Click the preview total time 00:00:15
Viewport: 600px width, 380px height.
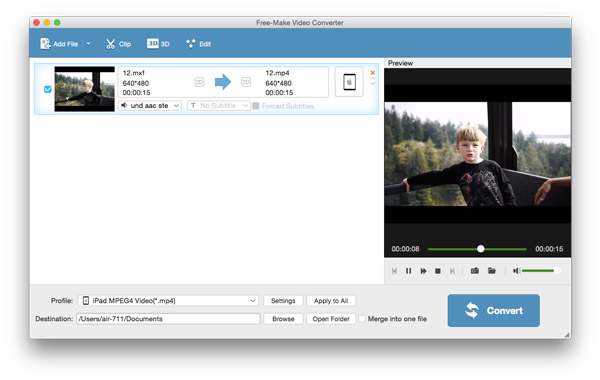(x=549, y=249)
